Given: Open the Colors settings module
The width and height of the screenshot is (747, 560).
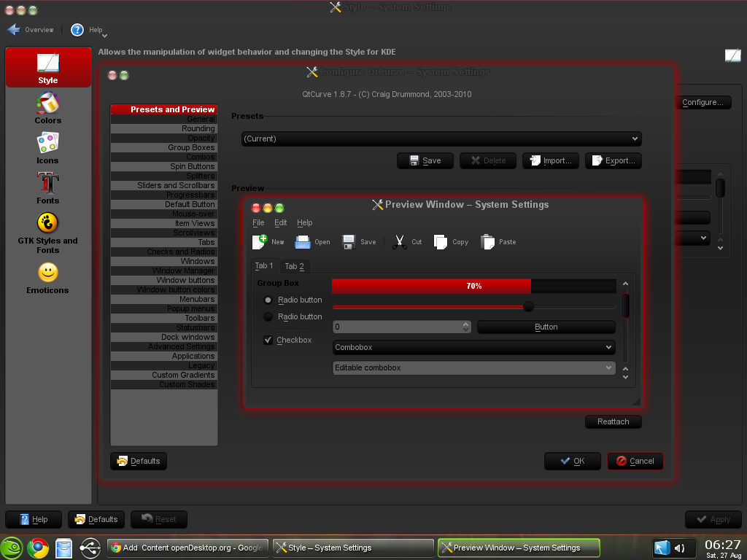Looking at the screenshot, I should click(x=48, y=108).
